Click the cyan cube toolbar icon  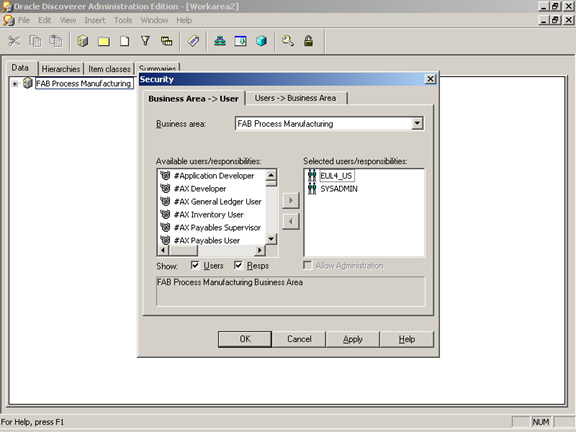tap(262, 41)
